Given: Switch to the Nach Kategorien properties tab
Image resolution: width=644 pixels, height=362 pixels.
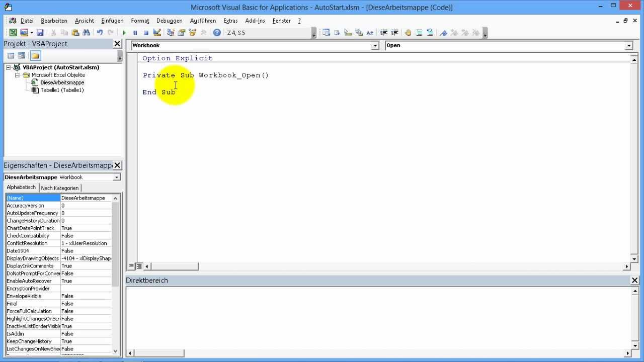Looking at the screenshot, I should coord(60,188).
